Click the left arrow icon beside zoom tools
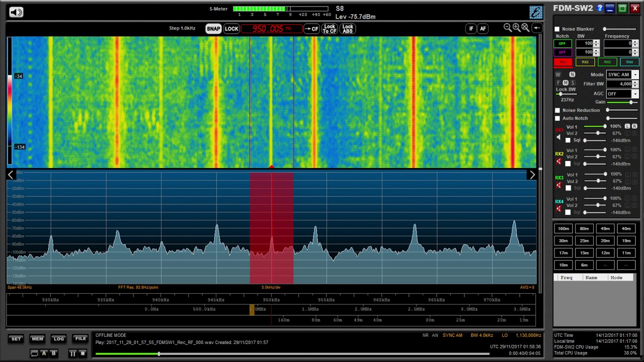The width and height of the screenshot is (644, 362). (x=536, y=28)
